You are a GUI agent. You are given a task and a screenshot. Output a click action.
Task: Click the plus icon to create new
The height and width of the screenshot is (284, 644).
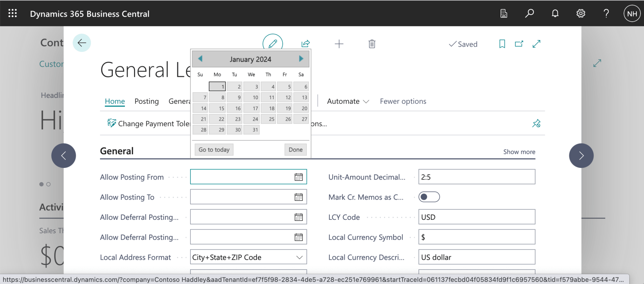[x=339, y=44]
